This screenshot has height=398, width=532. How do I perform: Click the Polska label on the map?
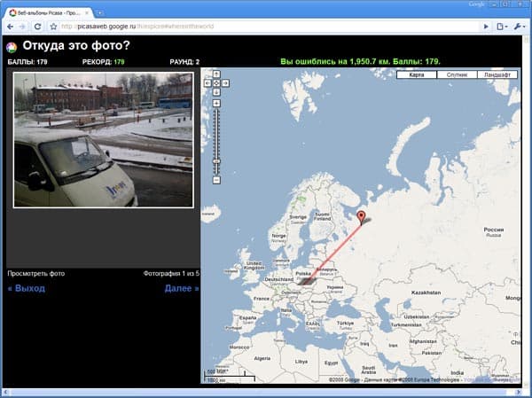pyautogui.click(x=303, y=274)
